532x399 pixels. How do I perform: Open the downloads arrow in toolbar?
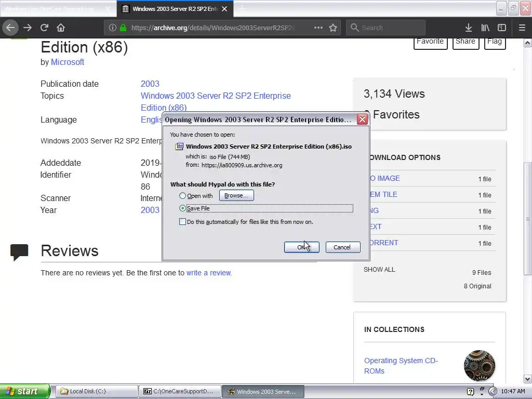pyautogui.click(x=468, y=28)
